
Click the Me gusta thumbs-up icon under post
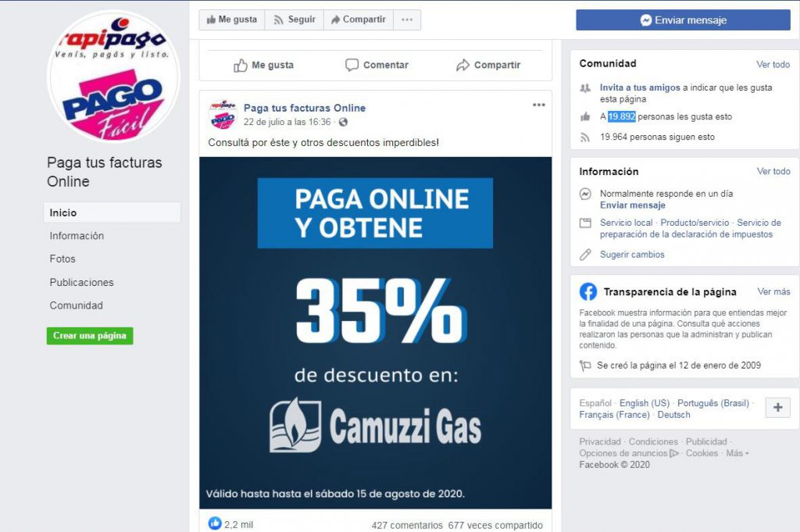tap(241, 66)
